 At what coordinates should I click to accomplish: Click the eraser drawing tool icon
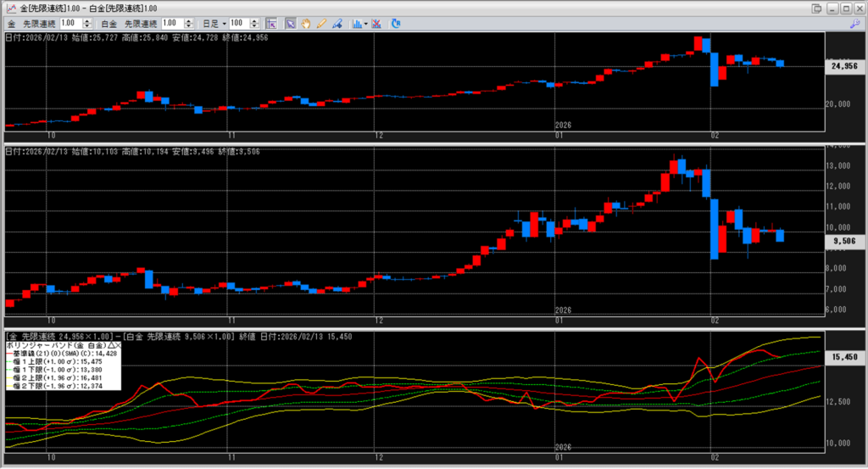[x=337, y=23]
